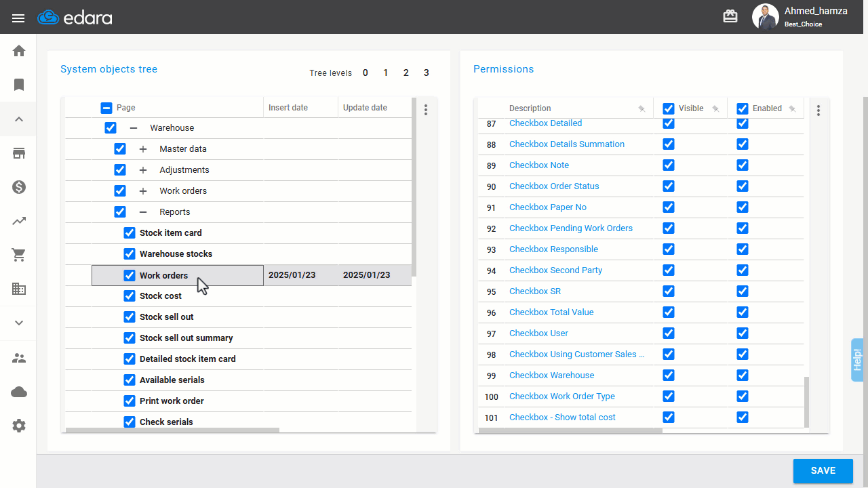Viewport: 868px width, 488px height.
Task: Open the Checkbox Order Status link
Action: (x=554, y=186)
